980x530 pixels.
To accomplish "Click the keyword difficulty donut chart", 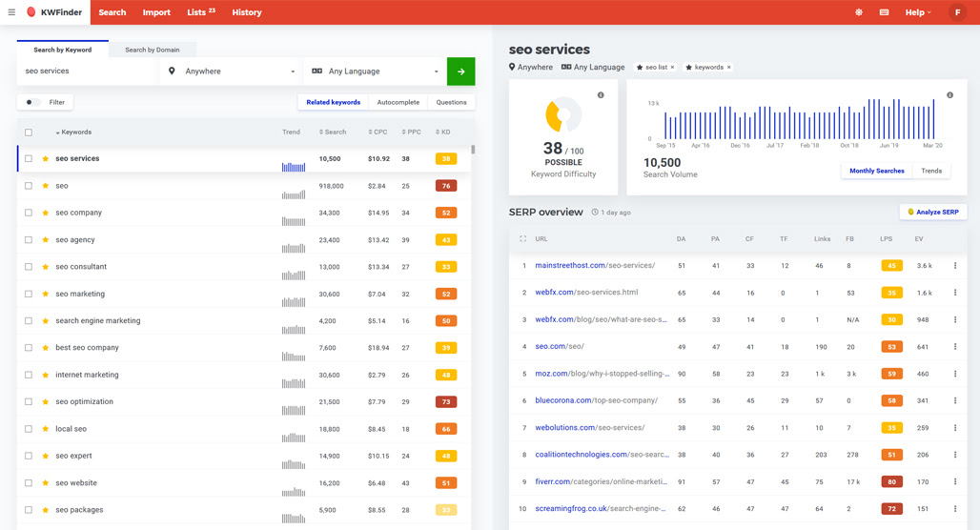I will point(563,115).
